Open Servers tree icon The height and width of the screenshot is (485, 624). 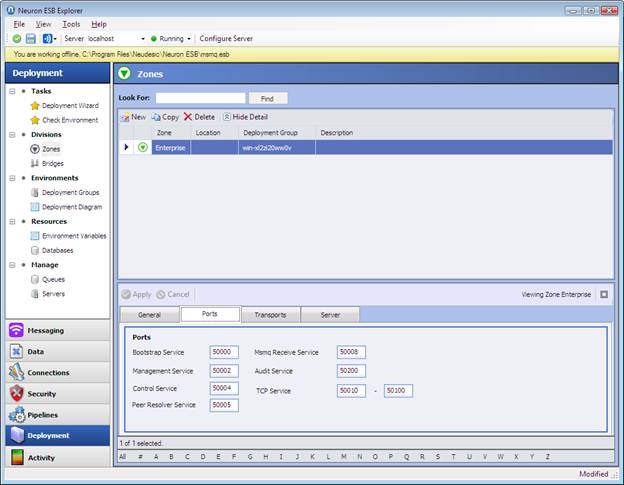pyautogui.click(x=35, y=294)
